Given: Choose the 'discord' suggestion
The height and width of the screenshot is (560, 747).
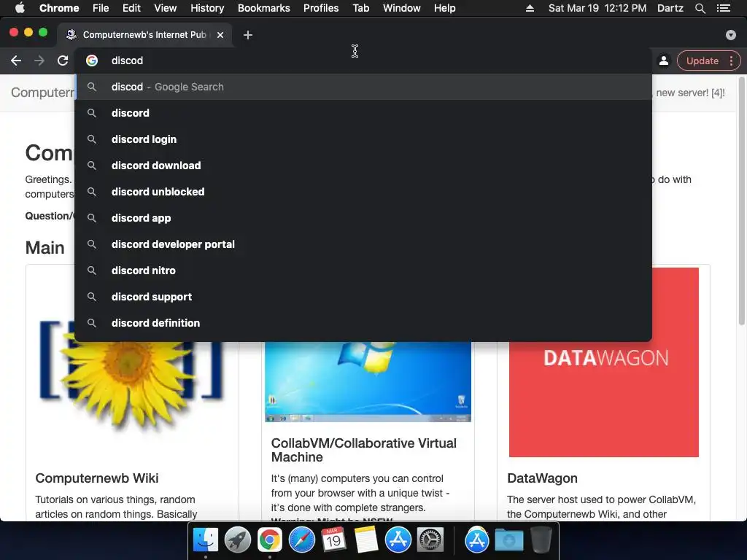Looking at the screenshot, I should [363, 113].
